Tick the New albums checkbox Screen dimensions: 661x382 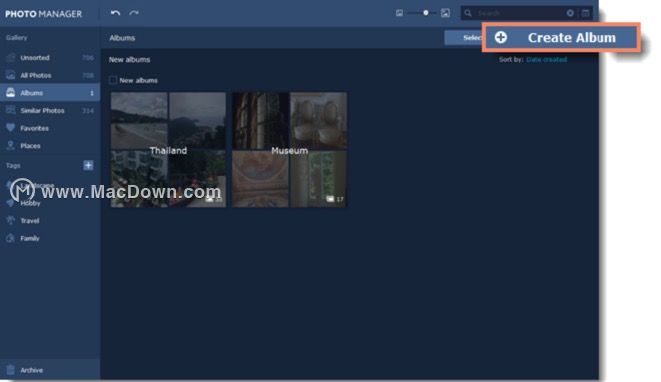(x=113, y=80)
